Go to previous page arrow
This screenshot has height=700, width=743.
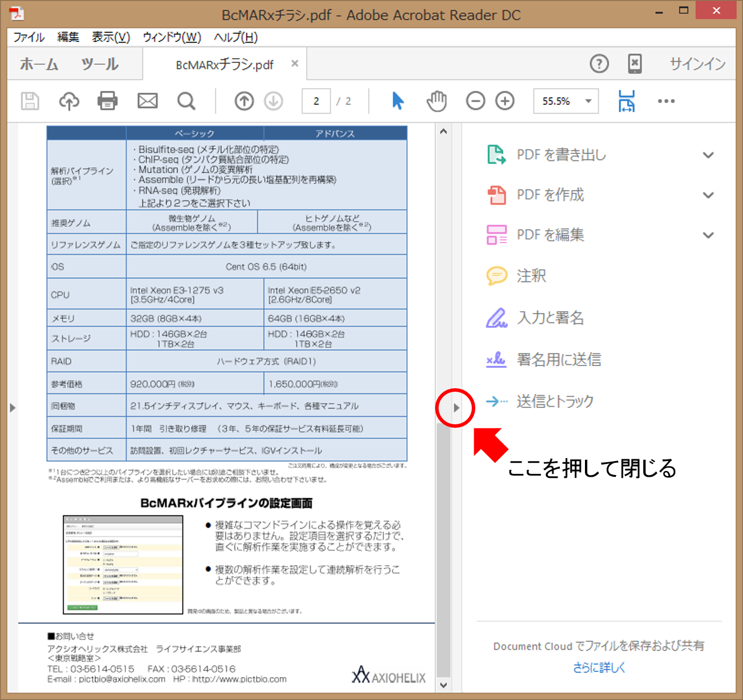point(244,101)
